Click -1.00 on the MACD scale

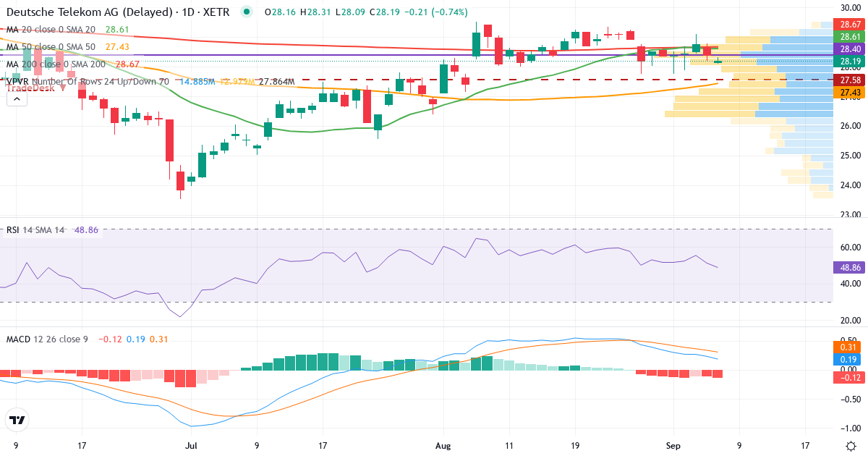tap(850, 428)
